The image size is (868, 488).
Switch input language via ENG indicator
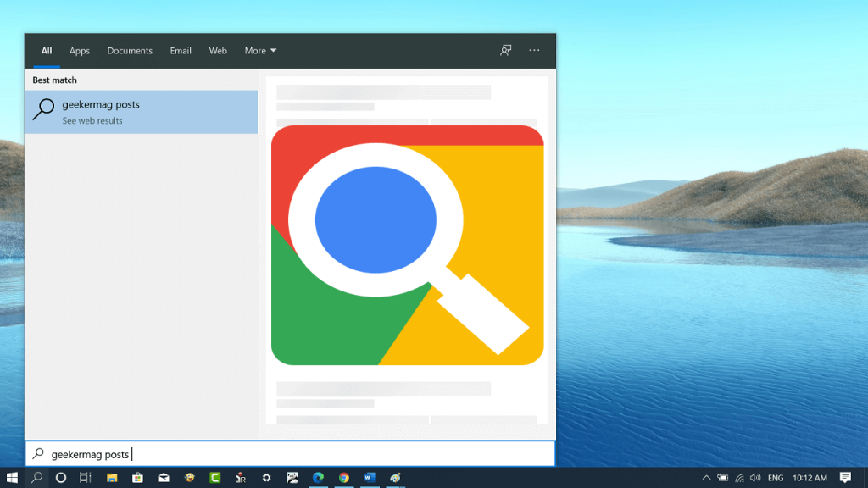point(776,478)
